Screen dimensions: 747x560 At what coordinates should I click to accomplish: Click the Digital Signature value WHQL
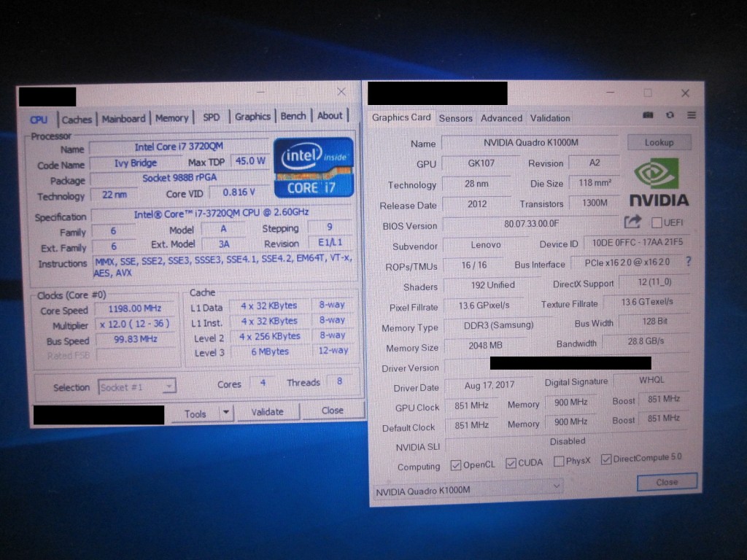pos(651,379)
